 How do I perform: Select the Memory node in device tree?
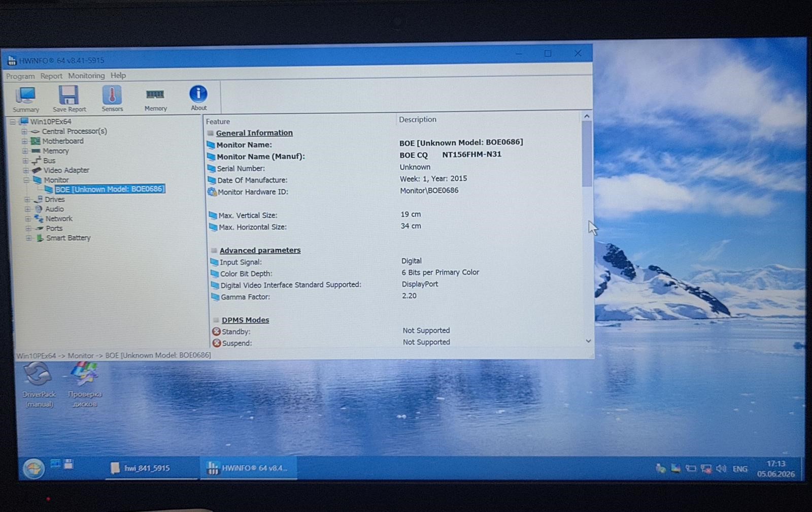[x=55, y=151]
